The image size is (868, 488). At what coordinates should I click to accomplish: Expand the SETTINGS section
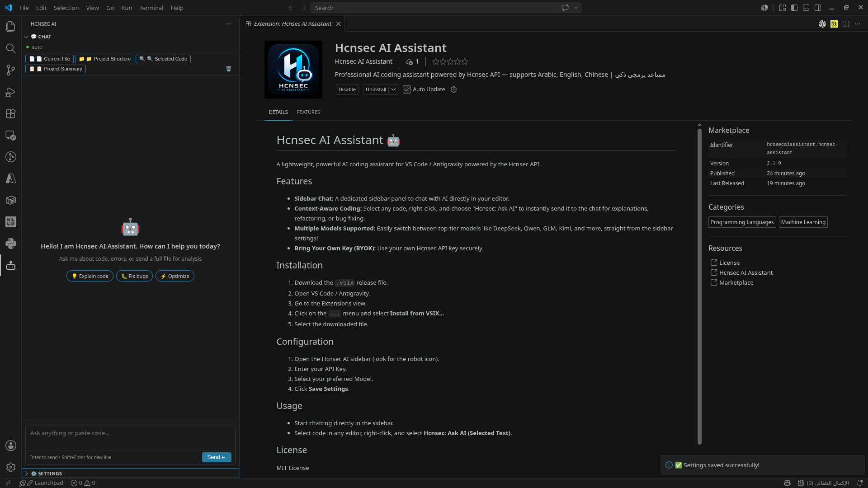[x=130, y=474]
